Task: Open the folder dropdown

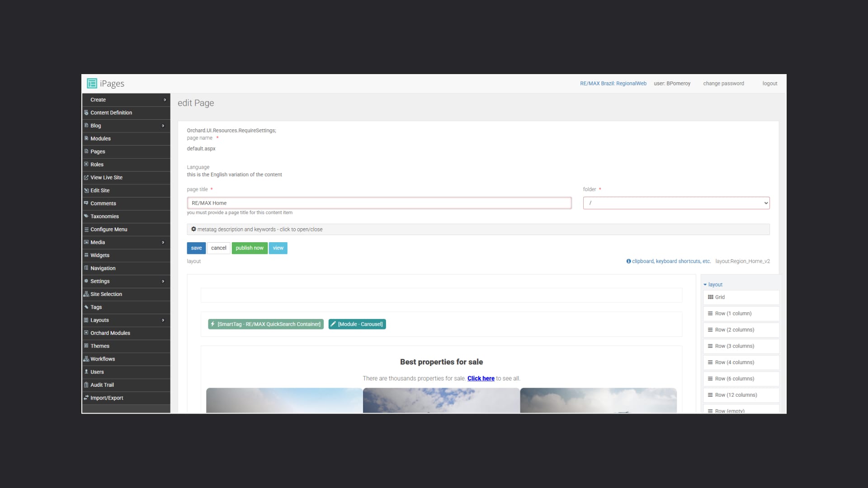Action: tap(676, 203)
